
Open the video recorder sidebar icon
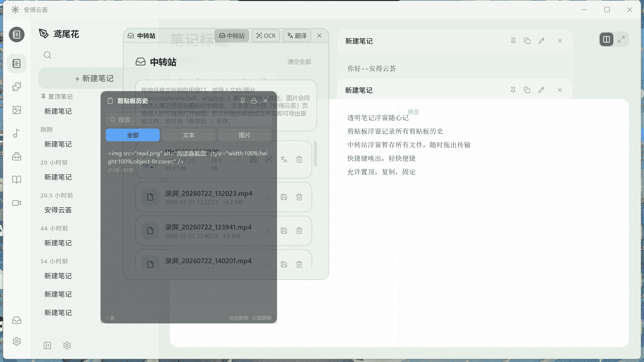point(16,203)
